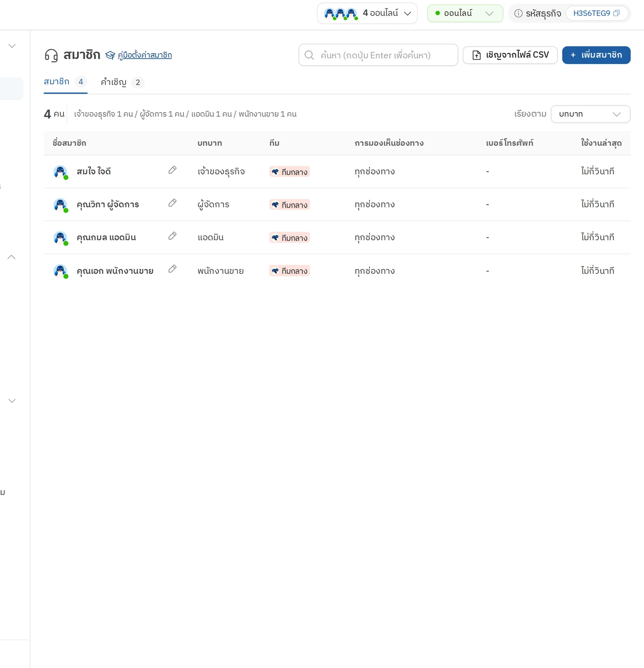Click เจ้าของธุรกิจ role cell
Image resolution: width=644 pixels, height=668 pixels.
221,172
